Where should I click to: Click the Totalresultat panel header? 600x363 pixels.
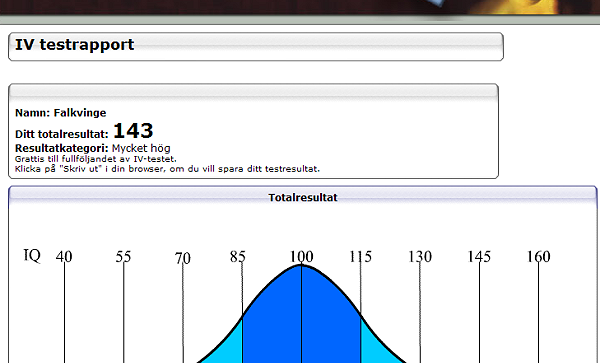pyautogui.click(x=303, y=197)
